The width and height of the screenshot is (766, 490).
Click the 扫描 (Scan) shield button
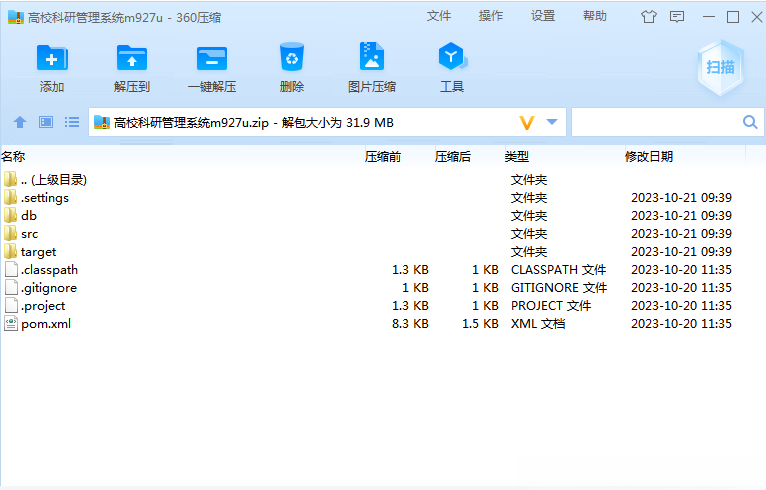721,67
